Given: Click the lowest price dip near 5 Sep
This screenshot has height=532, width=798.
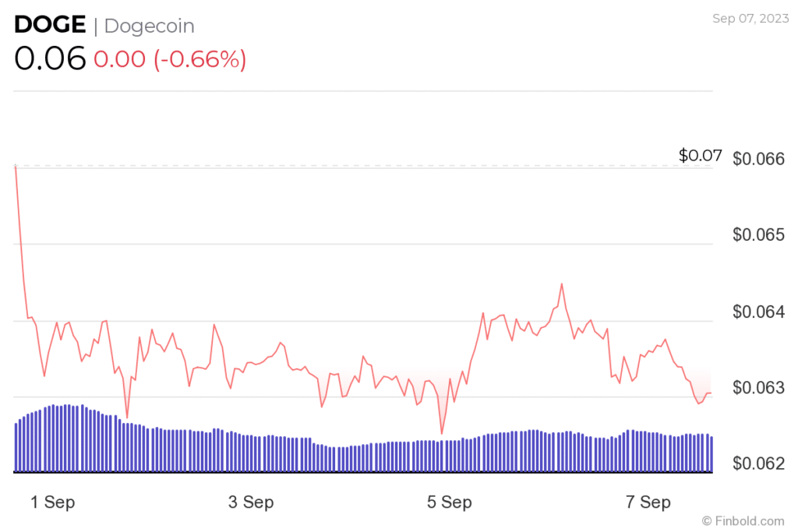Looking at the screenshot, I should 442,433.
